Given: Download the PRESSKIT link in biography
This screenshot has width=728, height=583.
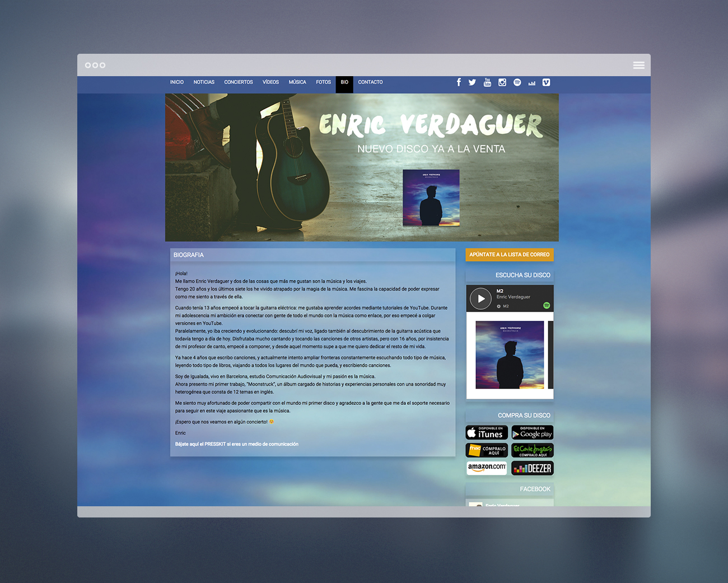Looking at the screenshot, I should pos(237,444).
